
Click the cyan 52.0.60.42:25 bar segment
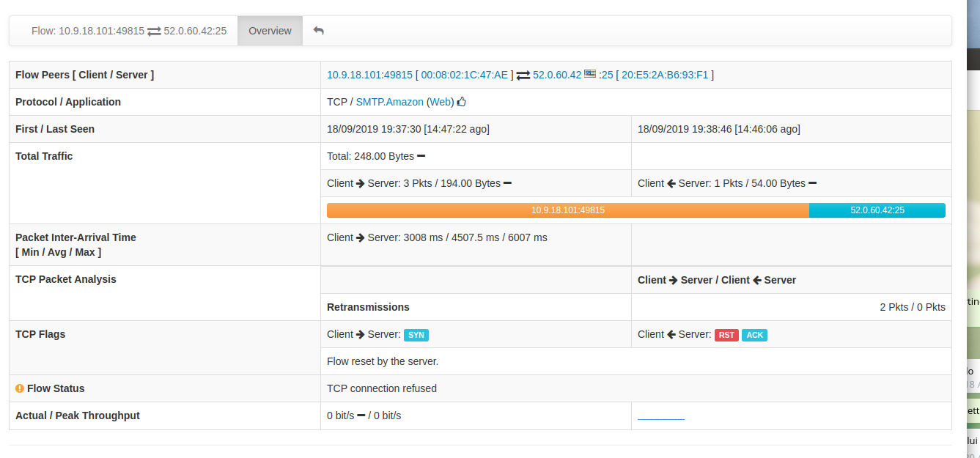[877, 210]
